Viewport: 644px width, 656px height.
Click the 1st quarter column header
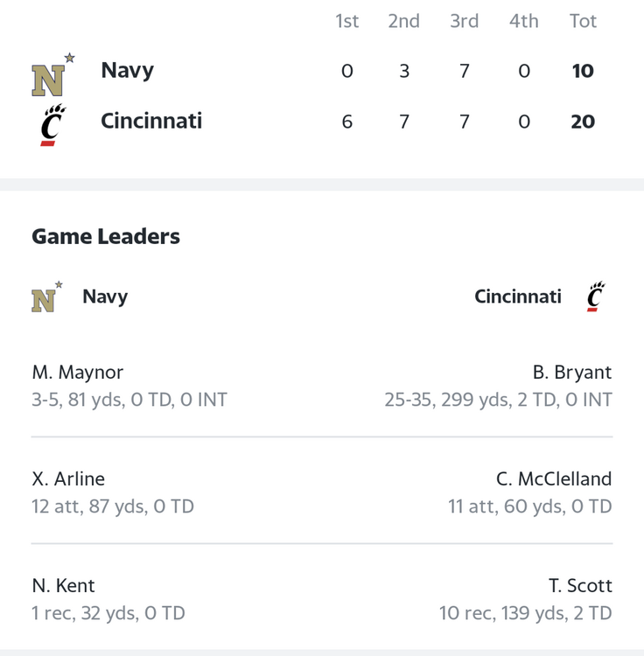click(x=346, y=21)
